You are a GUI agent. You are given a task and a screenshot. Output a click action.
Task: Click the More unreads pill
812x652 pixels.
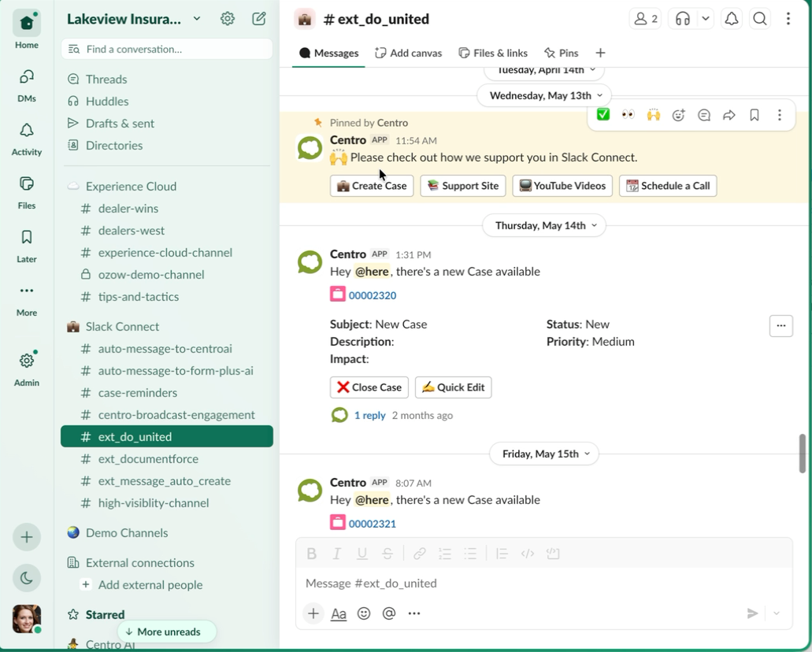coord(167,632)
